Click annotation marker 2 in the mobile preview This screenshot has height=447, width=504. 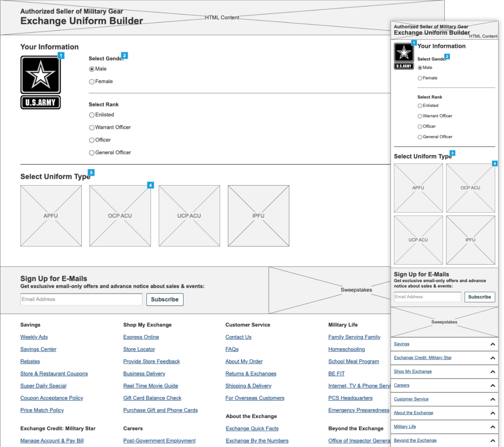(x=447, y=56)
